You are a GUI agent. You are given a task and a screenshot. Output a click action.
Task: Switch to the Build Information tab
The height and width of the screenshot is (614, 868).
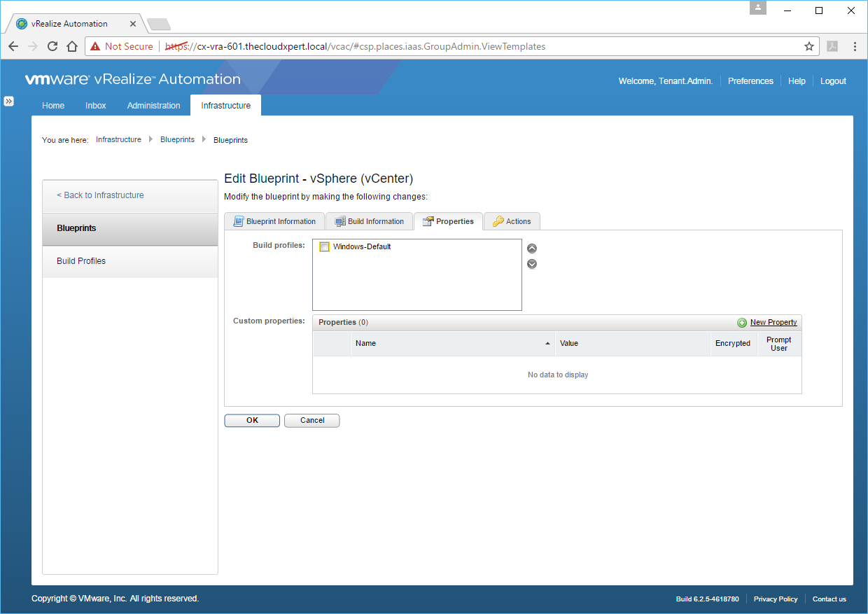pyautogui.click(x=370, y=221)
